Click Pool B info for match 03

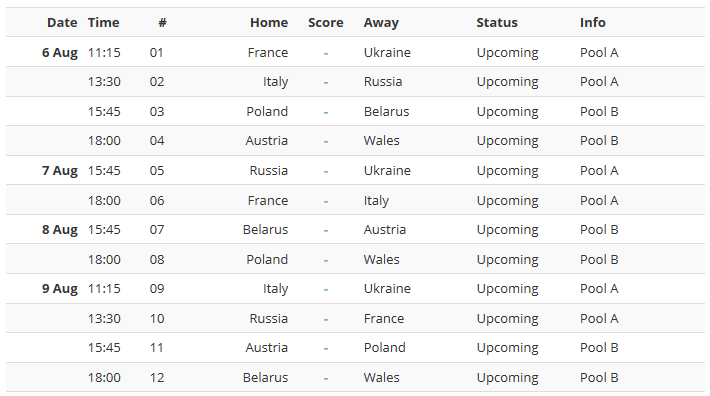(x=599, y=111)
